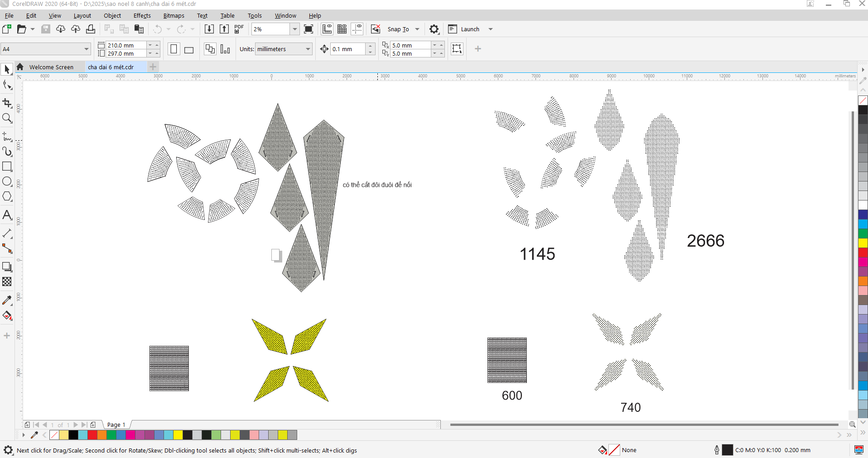Expand the Snap To dropdown
This screenshot has width=868, height=458.
[x=417, y=29]
